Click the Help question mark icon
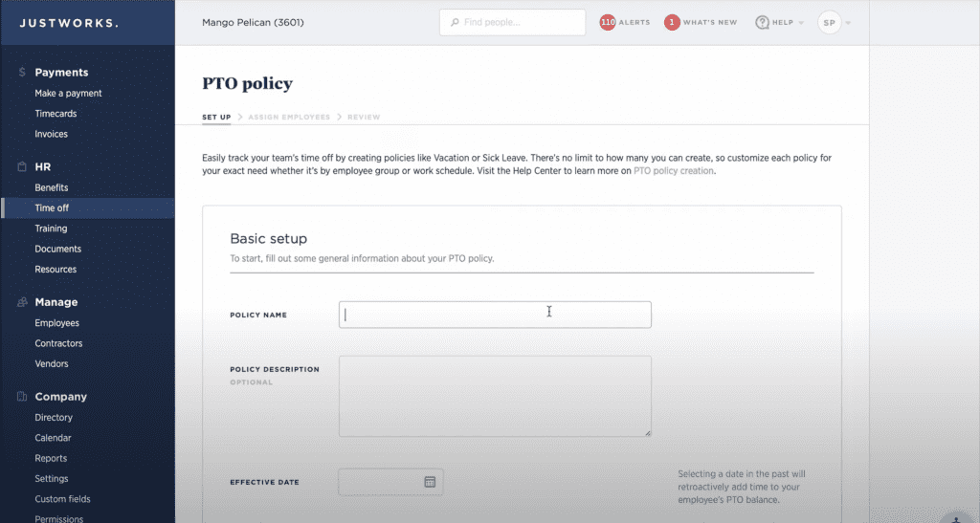The height and width of the screenshot is (523, 980). (x=762, y=22)
